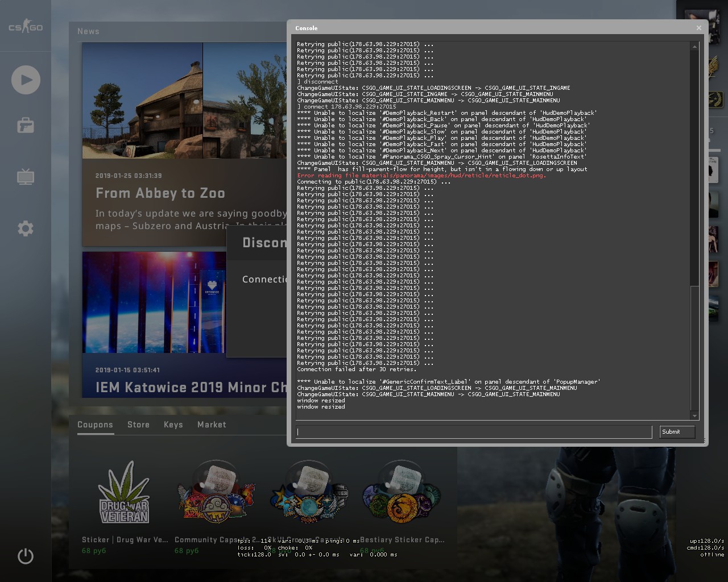Viewport: 728px width, 582px height.
Task: Open the Inventory briefcase icon
Action: [x=26, y=126]
